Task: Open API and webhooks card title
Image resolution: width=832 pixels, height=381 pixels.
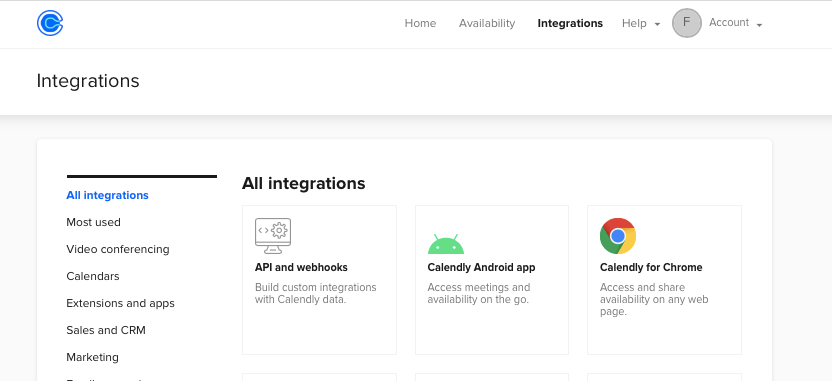Action: coord(301,267)
